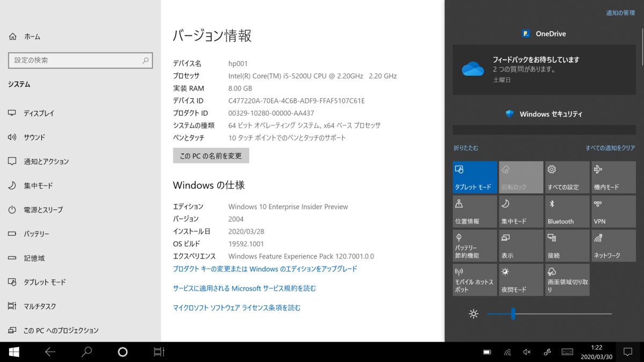The image size is (644, 362).
Task: Click the Multitasking icon (マルチタスク)
Action: 12,306
